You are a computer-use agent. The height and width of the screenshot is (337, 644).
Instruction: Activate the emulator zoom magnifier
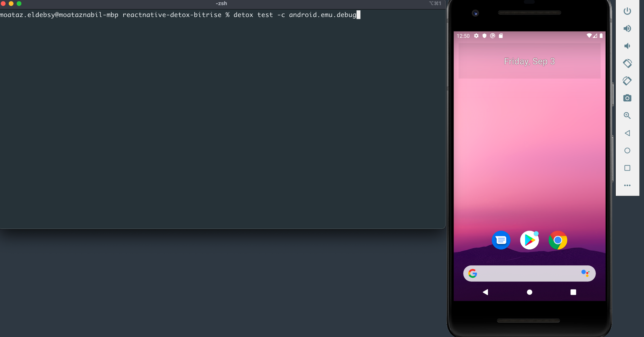tap(627, 116)
